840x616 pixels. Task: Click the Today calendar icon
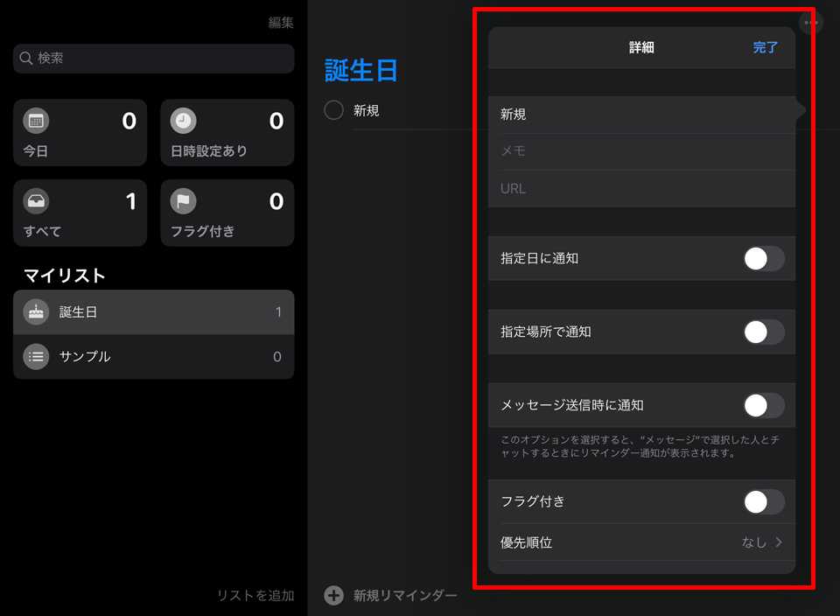pos(36,121)
